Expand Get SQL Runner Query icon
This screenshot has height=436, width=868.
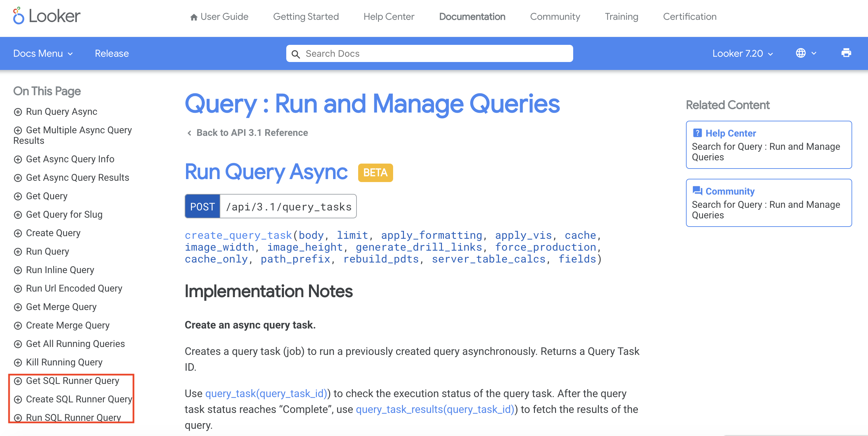pos(18,381)
